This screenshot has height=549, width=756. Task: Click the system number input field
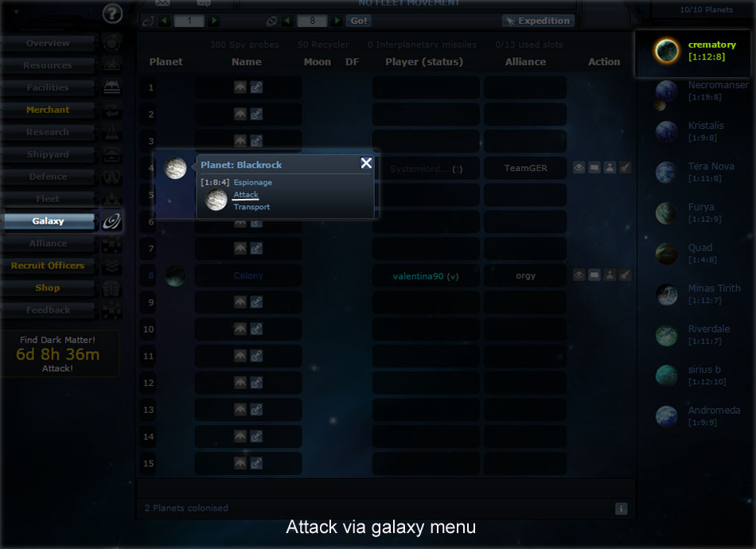tap(312, 21)
